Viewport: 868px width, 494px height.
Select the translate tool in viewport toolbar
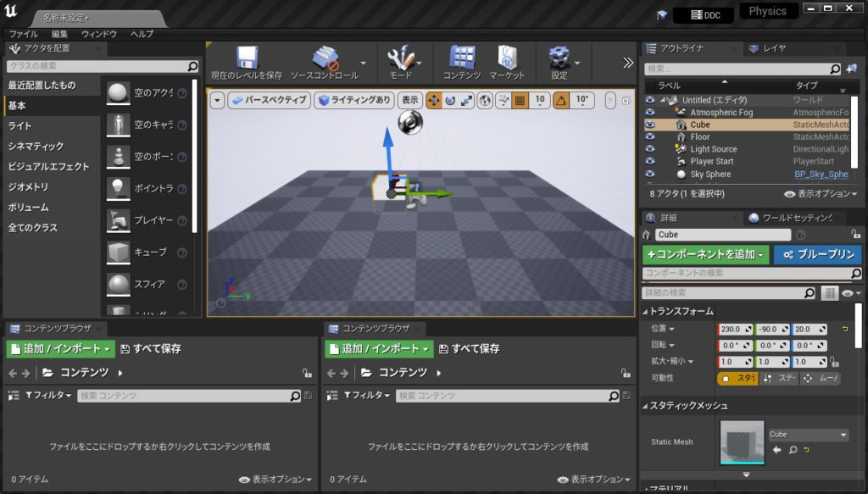[433, 100]
